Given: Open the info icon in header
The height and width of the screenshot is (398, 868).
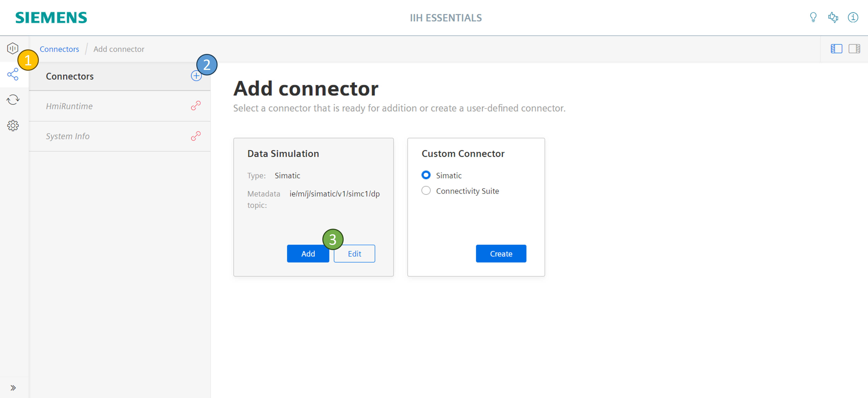Looking at the screenshot, I should (x=853, y=17).
